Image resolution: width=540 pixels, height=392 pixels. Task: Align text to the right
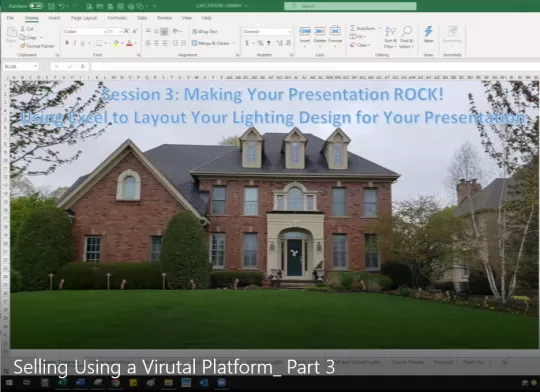(165, 43)
